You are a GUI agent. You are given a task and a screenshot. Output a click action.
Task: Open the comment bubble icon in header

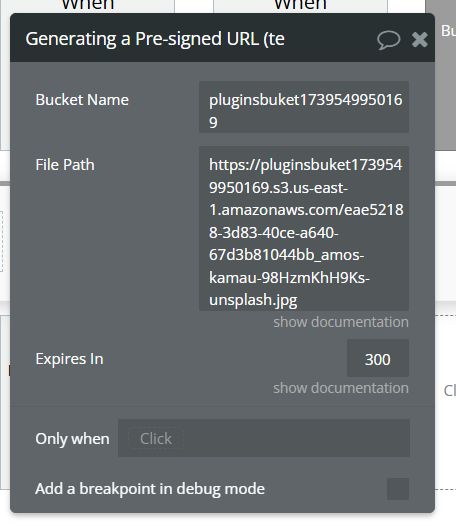(388, 40)
